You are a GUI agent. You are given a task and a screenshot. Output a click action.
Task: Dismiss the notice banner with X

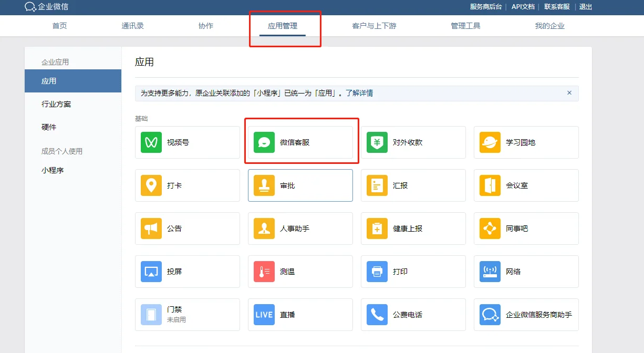coord(569,93)
